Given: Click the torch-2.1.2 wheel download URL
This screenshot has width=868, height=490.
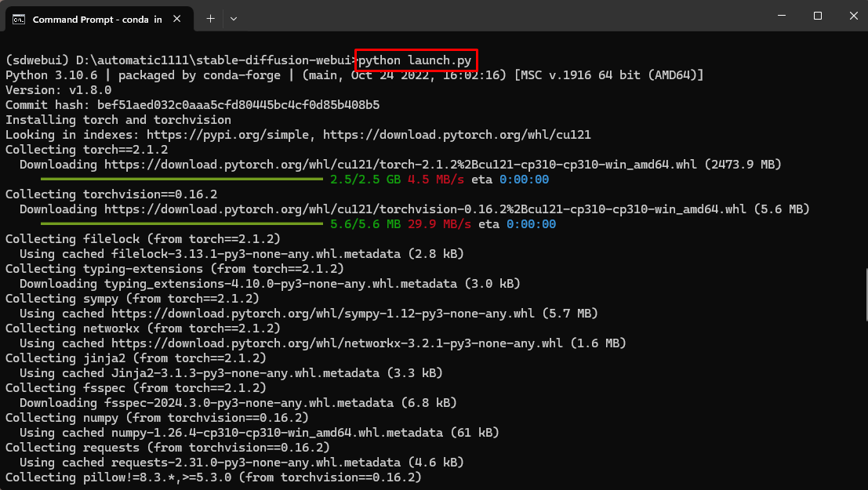Looking at the screenshot, I should (401, 165).
